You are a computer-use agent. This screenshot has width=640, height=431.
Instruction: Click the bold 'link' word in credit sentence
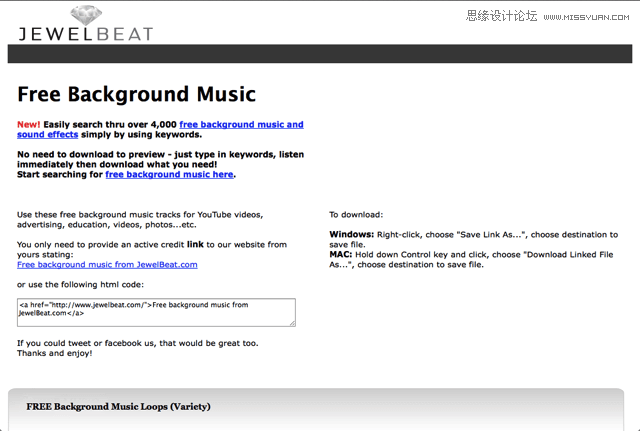tap(195, 244)
